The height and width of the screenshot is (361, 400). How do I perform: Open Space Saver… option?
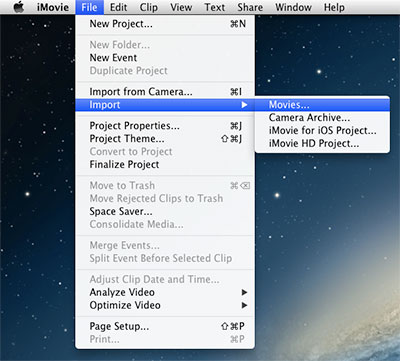coord(165,212)
